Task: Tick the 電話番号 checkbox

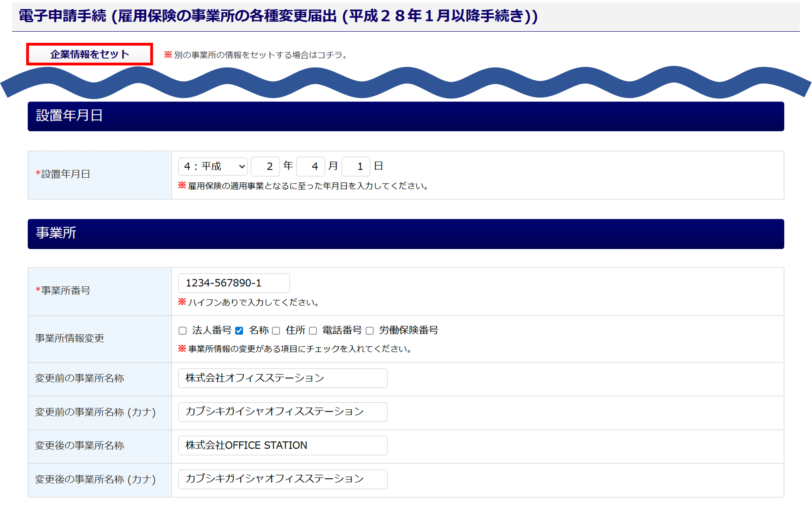Action: click(x=313, y=331)
